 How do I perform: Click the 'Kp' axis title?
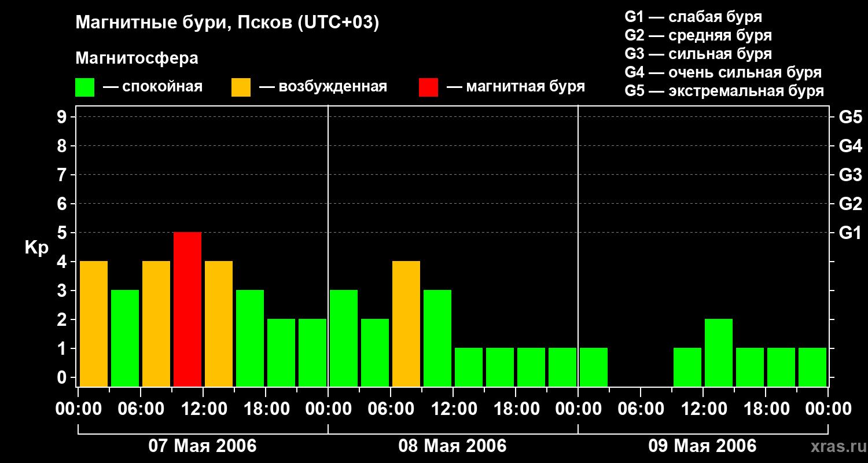(36, 249)
